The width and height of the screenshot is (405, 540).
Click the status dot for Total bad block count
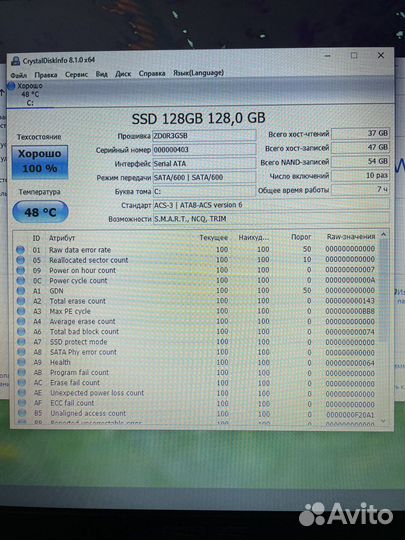point(21,332)
